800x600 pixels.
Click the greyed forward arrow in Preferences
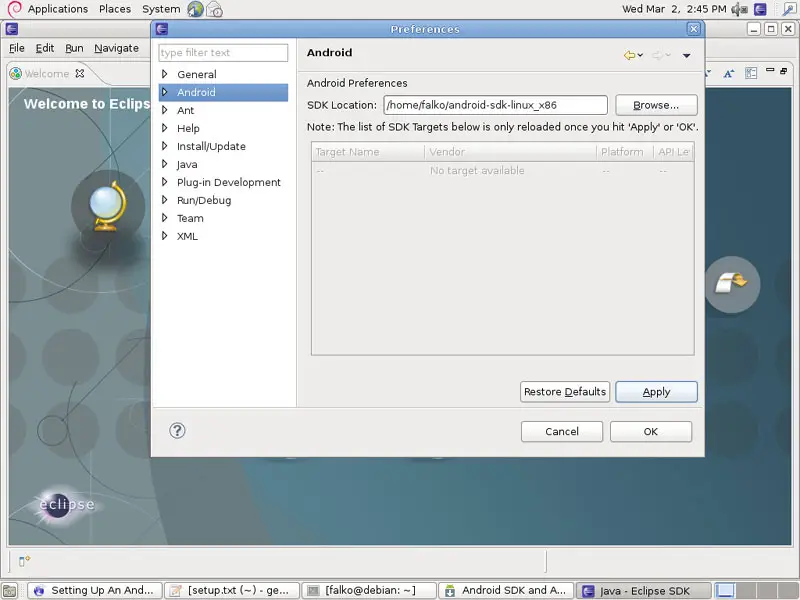pyautogui.click(x=657, y=55)
